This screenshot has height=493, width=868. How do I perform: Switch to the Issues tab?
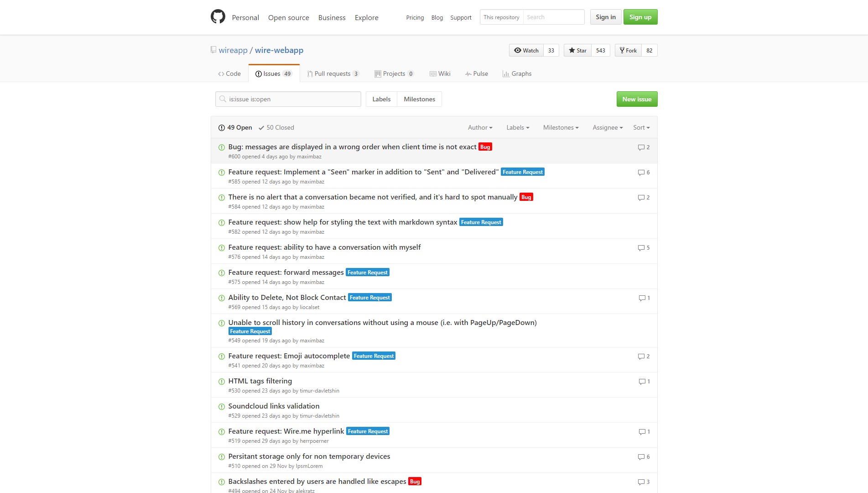(x=274, y=73)
